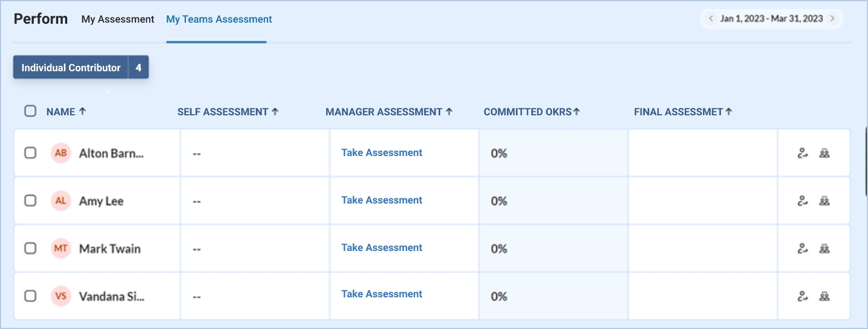
Task: Click the two-people group icon for Alton Barn
Action: pyautogui.click(x=824, y=153)
